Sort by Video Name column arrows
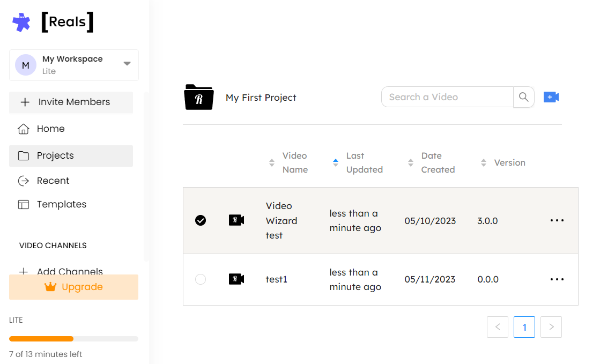 (x=272, y=162)
